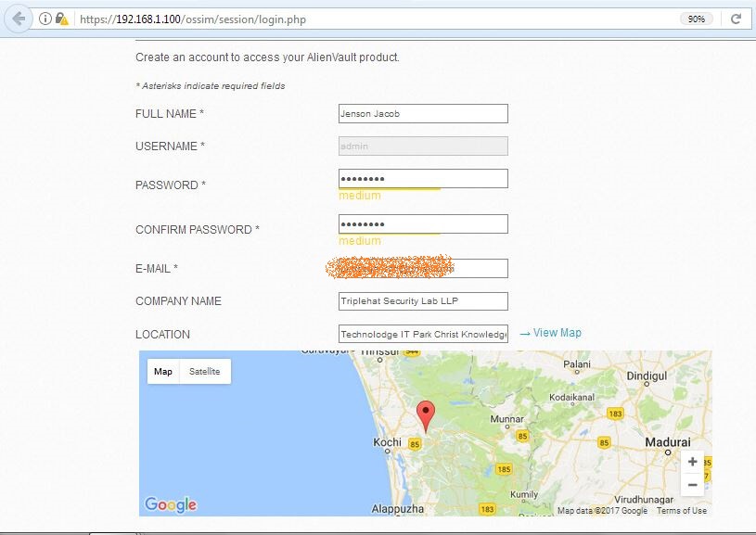756x535 pixels.
Task: Select the Munnar label on the map
Action: coord(506,419)
